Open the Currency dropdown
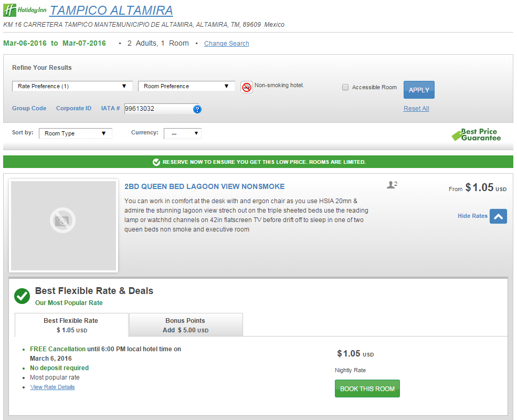The image size is (517, 420). pyautogui.click(x=182, y=133)
